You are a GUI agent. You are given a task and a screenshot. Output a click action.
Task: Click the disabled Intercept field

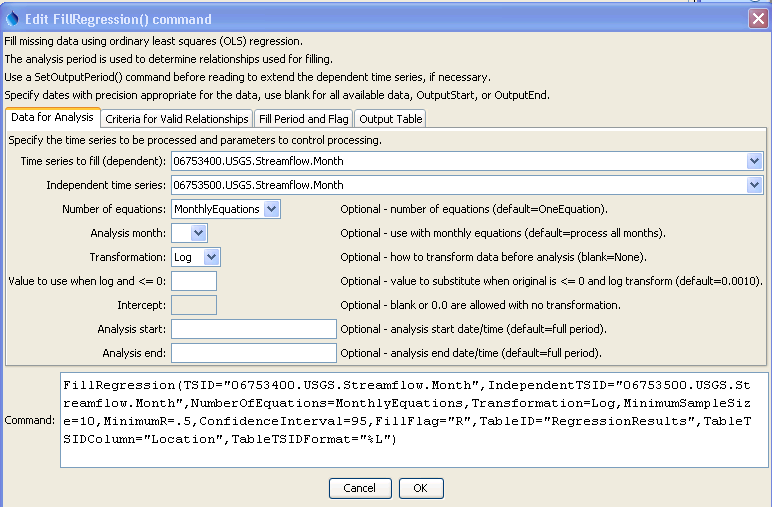194,305
